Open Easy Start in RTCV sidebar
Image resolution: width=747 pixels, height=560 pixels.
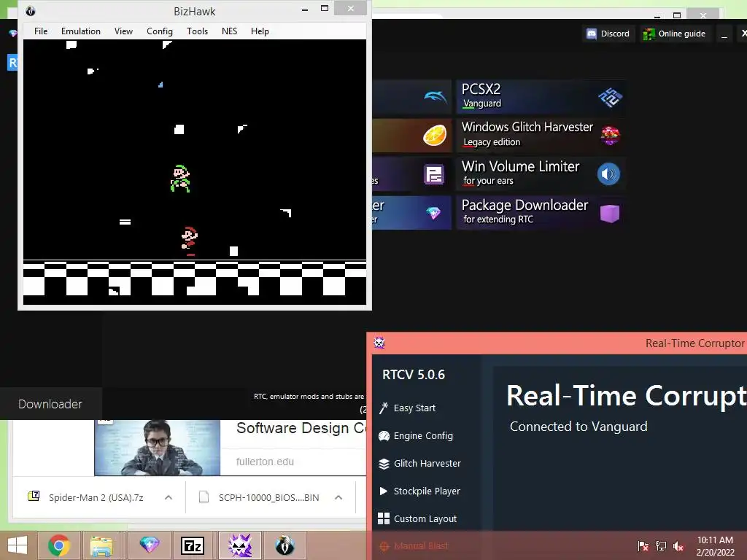click(414, 408)
